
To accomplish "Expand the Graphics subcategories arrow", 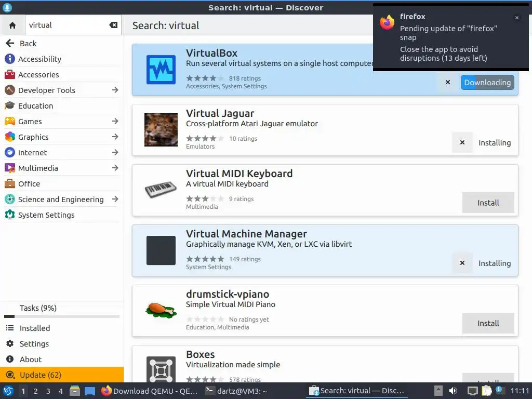I will pyautogui.click(x=115, y=137).
